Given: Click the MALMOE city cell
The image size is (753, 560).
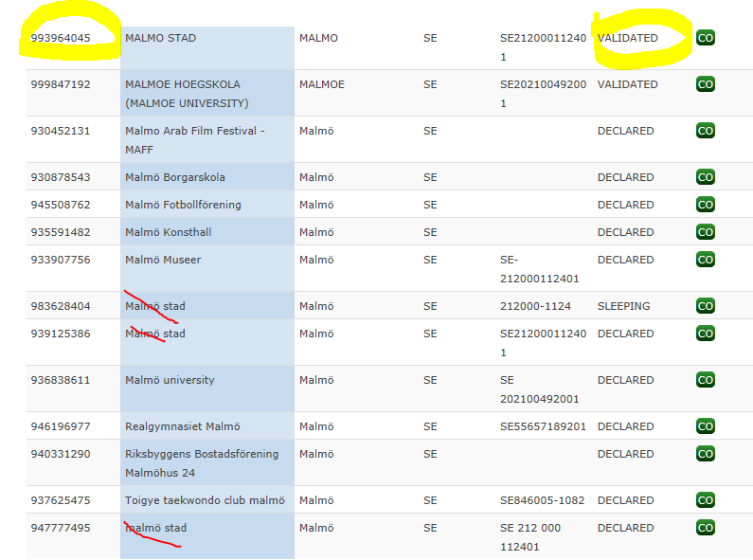Looking at the screenshot, I should (x=322, y=84).
